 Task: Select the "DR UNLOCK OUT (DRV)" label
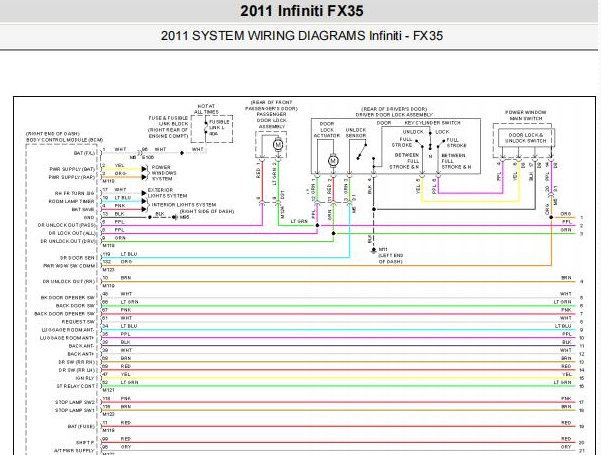pos(68,241)
